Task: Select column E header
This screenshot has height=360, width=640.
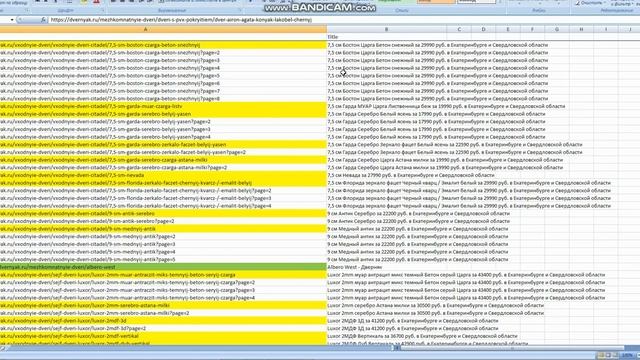Action: click(x=508, y=29)
